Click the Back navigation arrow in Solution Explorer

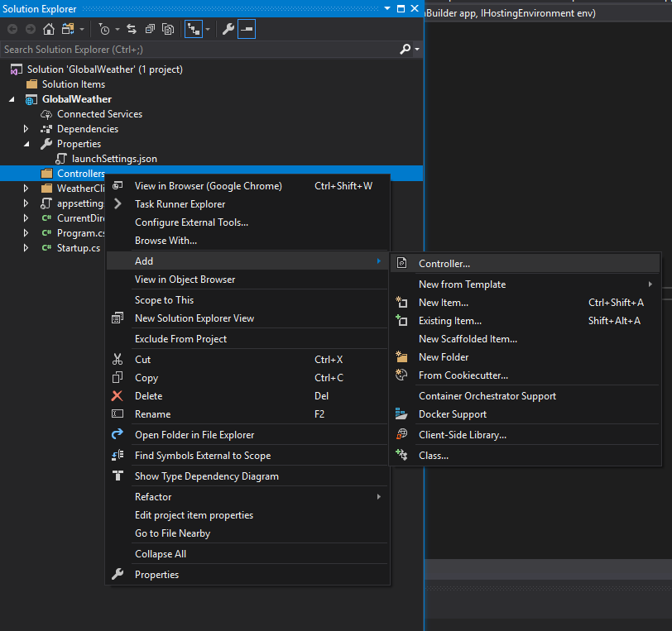[12, 29]
